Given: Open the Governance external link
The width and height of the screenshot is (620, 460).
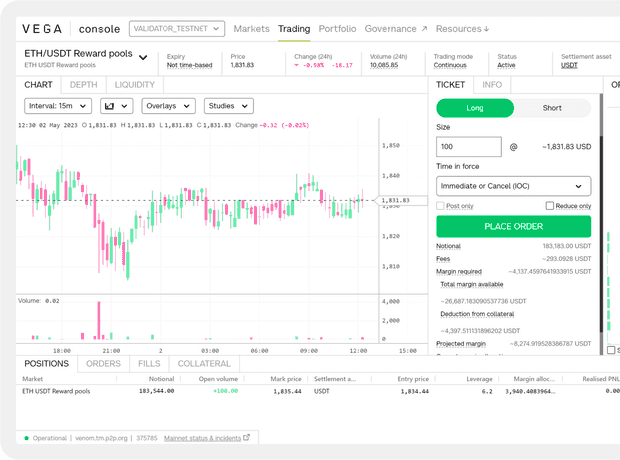Looking at the screenshot, I should [396, 29].
